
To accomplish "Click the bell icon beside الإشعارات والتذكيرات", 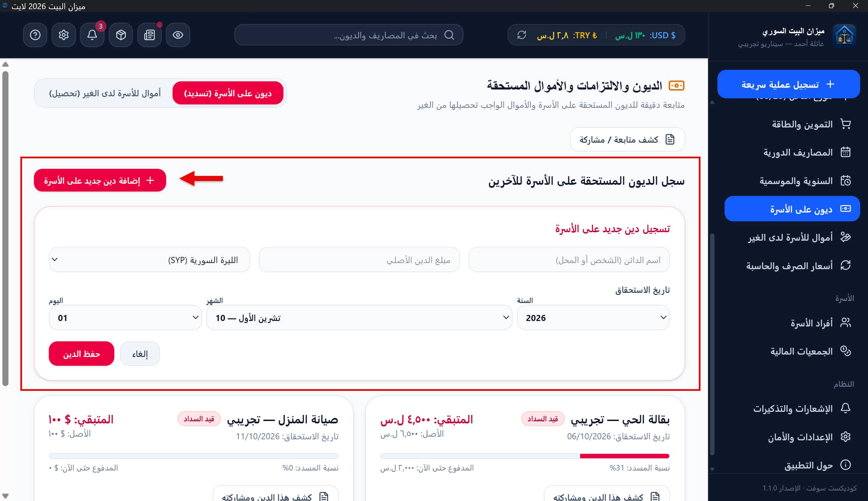I will tap(846, 408).
